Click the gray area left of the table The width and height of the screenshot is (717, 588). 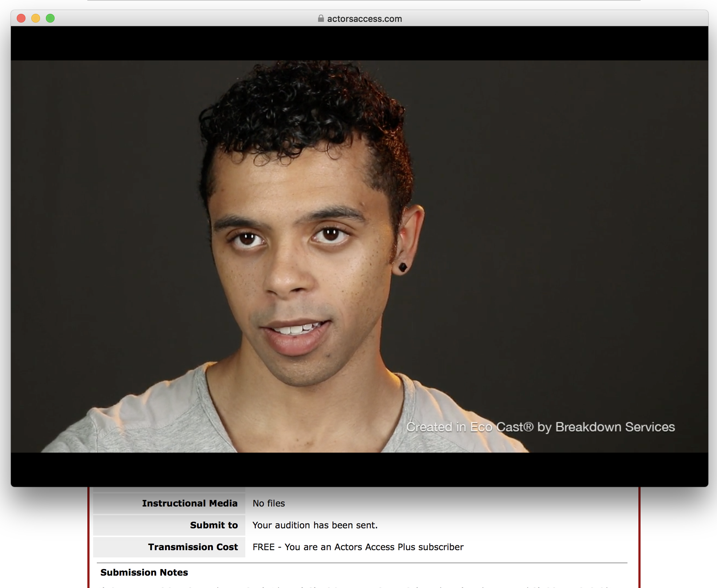pyautogui.click(x=47, y=528)
